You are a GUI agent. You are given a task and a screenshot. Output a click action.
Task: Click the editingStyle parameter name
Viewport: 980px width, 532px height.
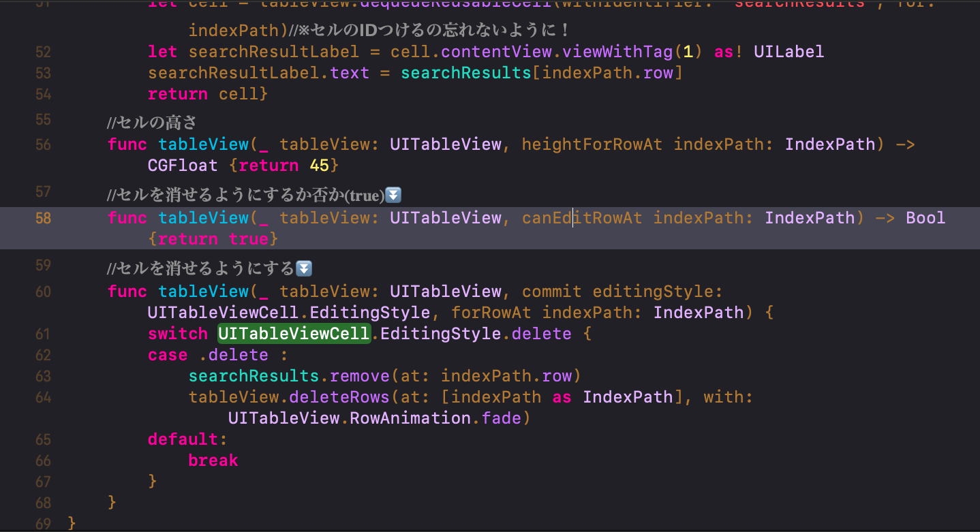click(x=652, y=292)
